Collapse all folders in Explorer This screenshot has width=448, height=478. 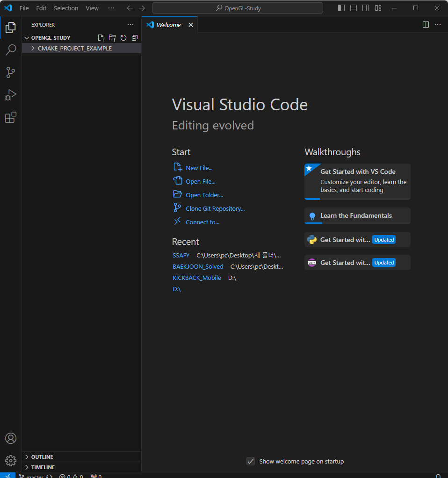(x=135, y=38)
